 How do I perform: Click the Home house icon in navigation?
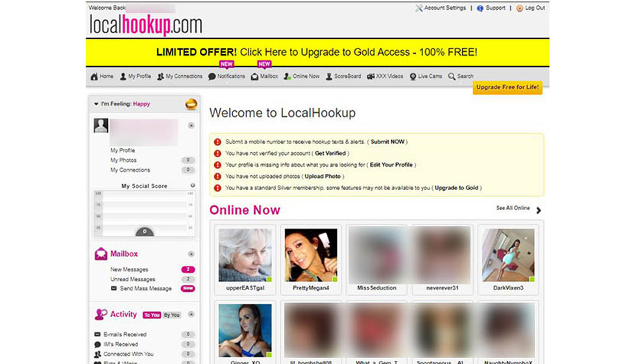tap(94, 77)
